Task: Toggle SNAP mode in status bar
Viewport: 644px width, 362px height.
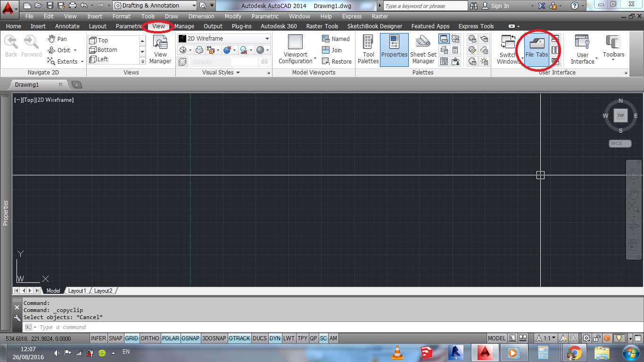Action: click(x=116, y=338)
